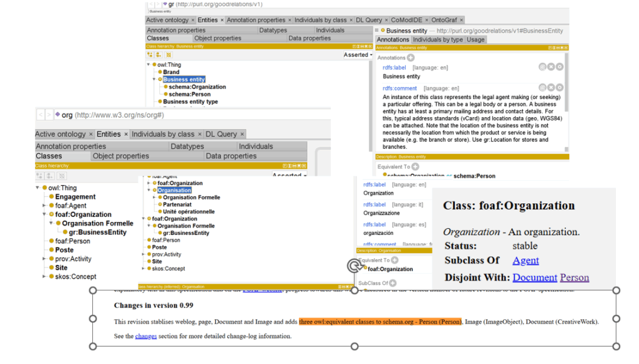Open the Usage tab
Viewport: 639px width, 364px height.
click(476, 39)
